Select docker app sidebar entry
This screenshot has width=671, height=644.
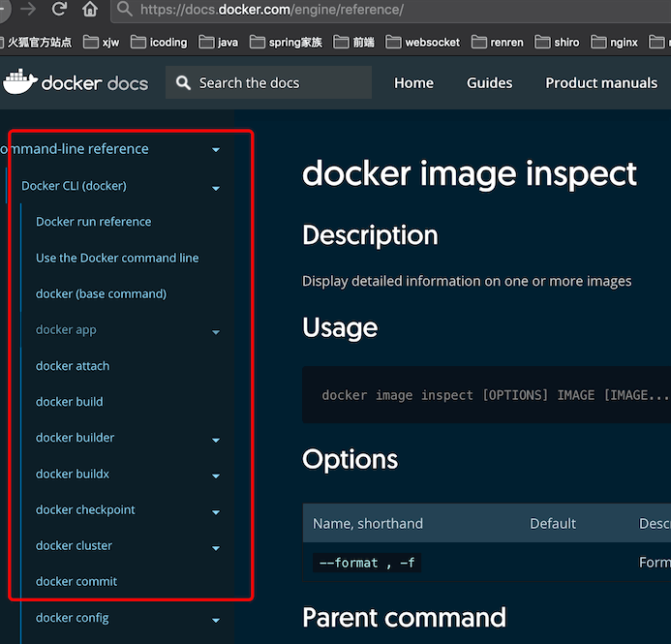click(x=66, y=330)
